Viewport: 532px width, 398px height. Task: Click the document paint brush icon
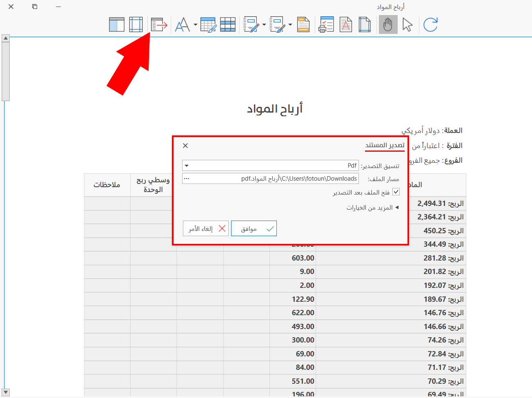[x=278, y=25]
